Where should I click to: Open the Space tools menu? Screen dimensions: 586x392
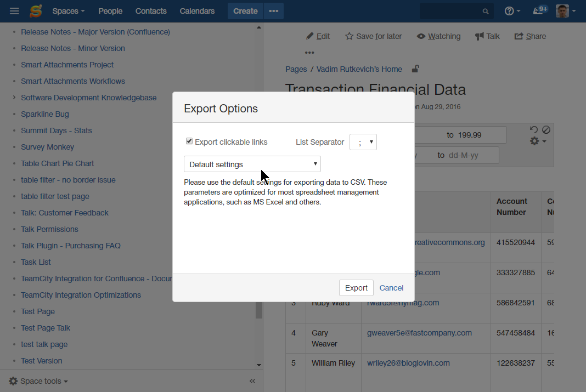tap(39, 381)
